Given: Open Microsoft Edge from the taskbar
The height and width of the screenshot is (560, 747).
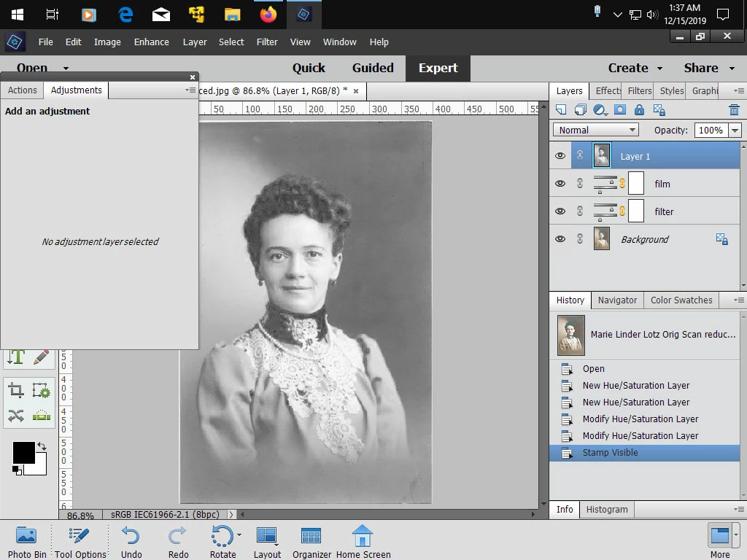Looking at the screenshot, I should tap(125, 15).
